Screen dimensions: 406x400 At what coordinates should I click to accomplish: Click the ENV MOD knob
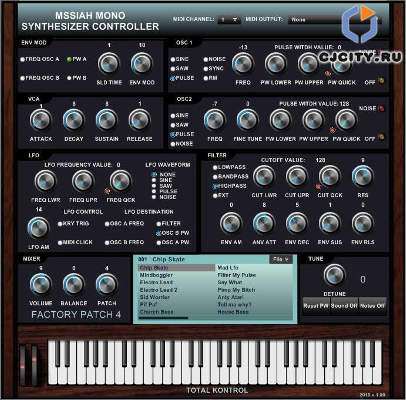click(142, 63)
